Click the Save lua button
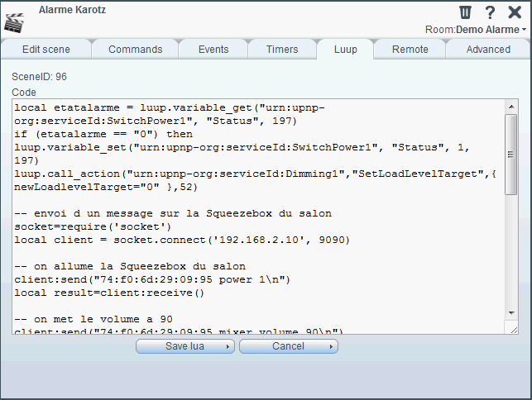Viewport: 532px width, 400px height. point(185,346)
